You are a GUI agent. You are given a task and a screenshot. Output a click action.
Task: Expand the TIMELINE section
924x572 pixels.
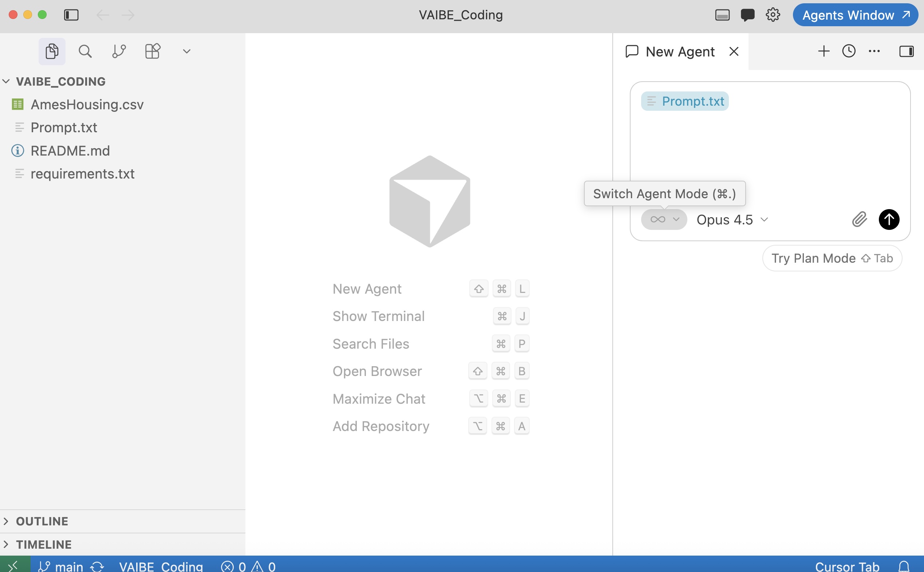pos(122,544)
